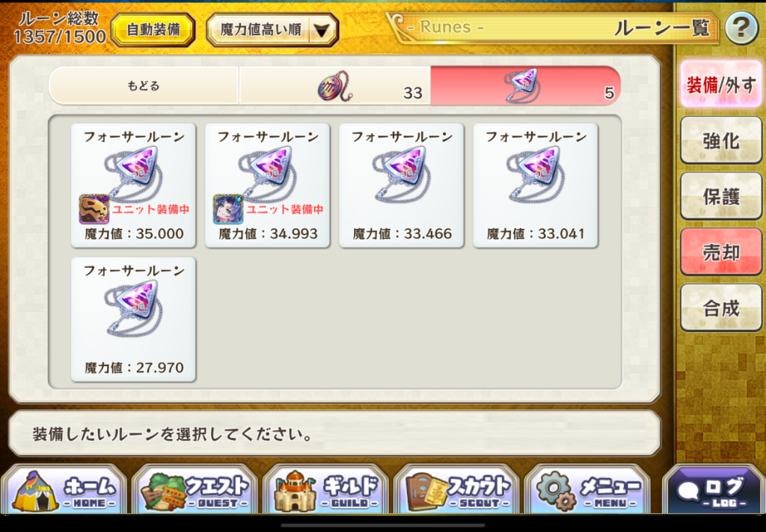This screenshot has height=532, width=766.
Task: Toggle the 装備/外す equip mode
Action: [721, 85]
